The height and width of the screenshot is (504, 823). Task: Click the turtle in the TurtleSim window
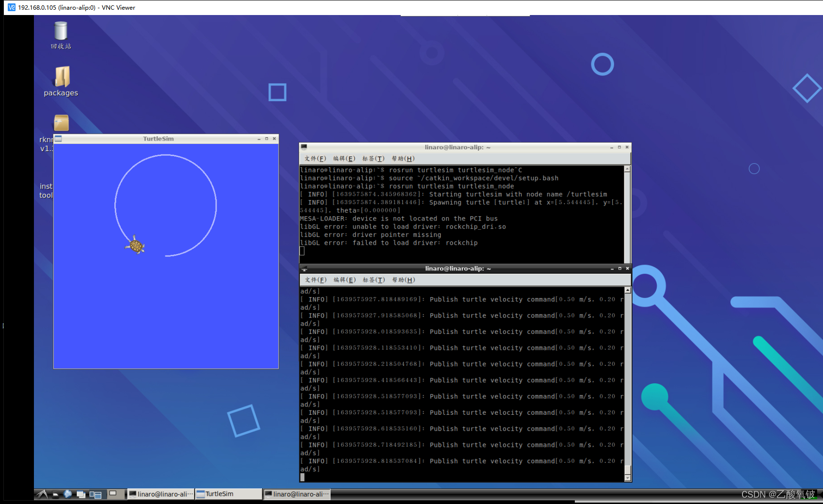click(135, 246)
